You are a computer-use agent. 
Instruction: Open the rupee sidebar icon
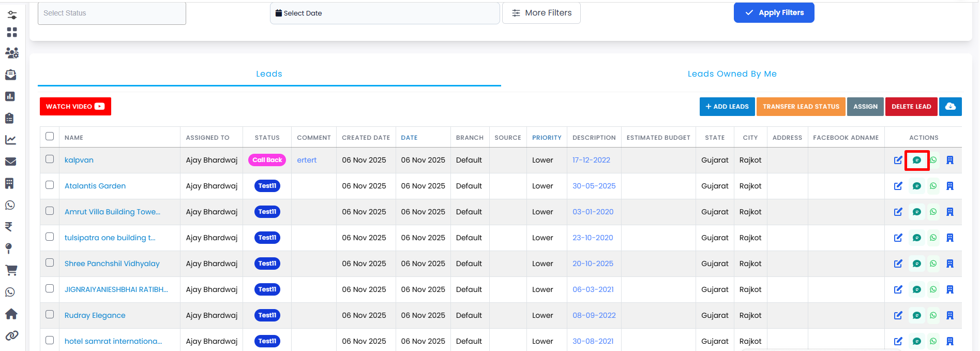[9, 227]
